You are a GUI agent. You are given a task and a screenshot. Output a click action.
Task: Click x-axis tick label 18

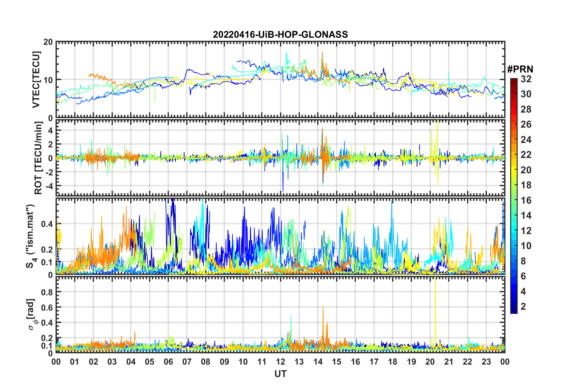pos(393,362)
